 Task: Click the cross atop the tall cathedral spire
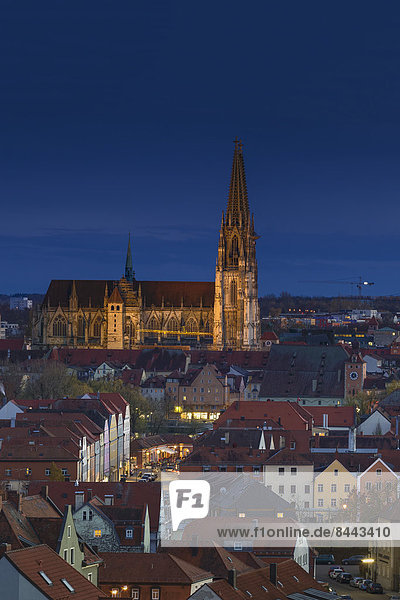[x=237, y=143]
